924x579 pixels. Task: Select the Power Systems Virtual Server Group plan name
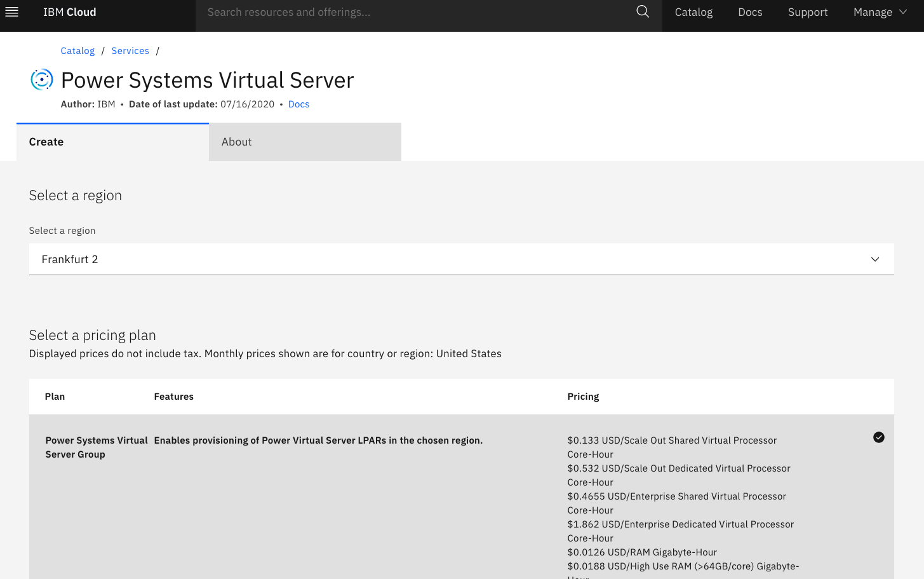97,447
